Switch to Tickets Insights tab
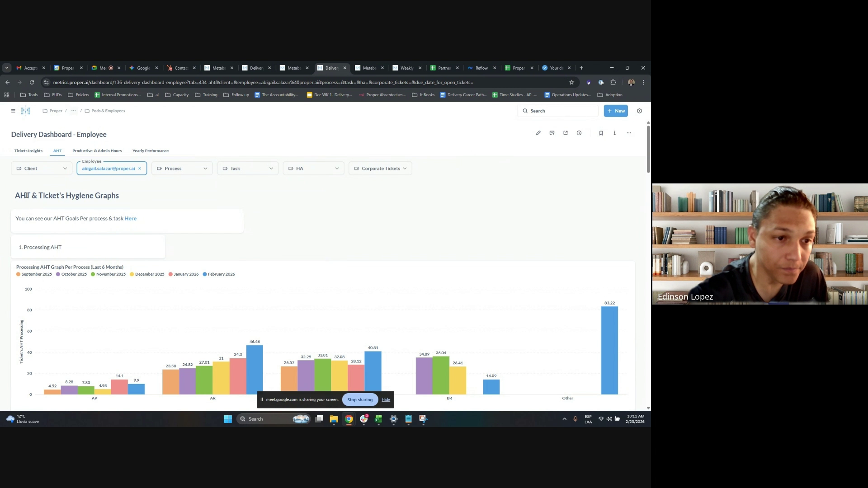Viewport: 868px width, 488px height. point(28,151)
